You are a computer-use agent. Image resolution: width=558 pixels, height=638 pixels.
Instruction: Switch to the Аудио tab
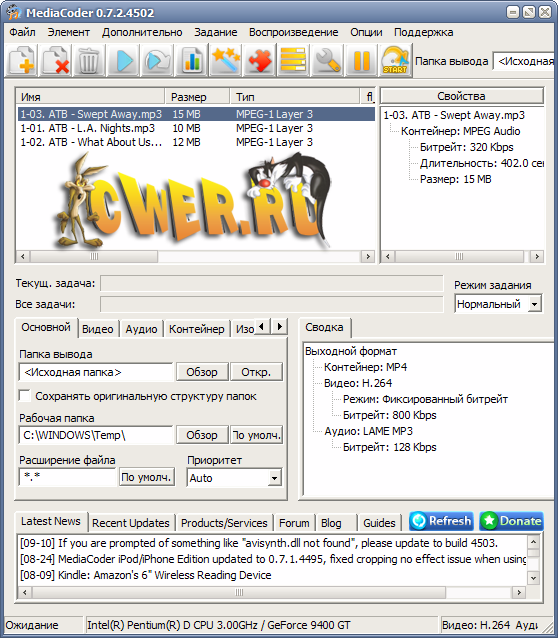pos(141,329)
